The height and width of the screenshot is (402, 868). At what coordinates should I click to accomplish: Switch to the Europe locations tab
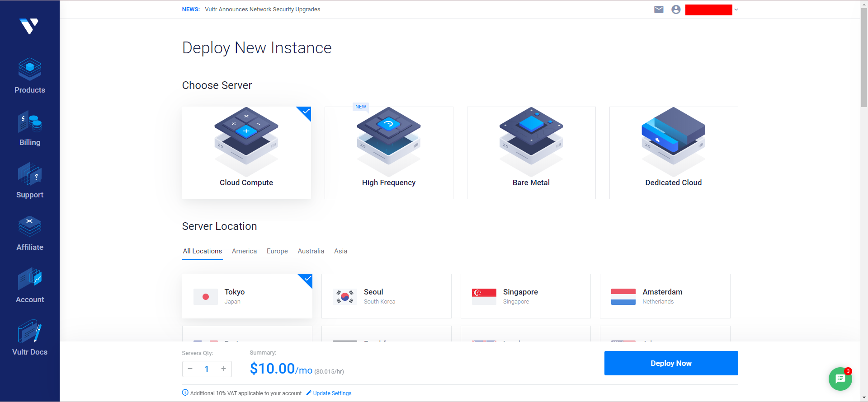pos(277,251)
